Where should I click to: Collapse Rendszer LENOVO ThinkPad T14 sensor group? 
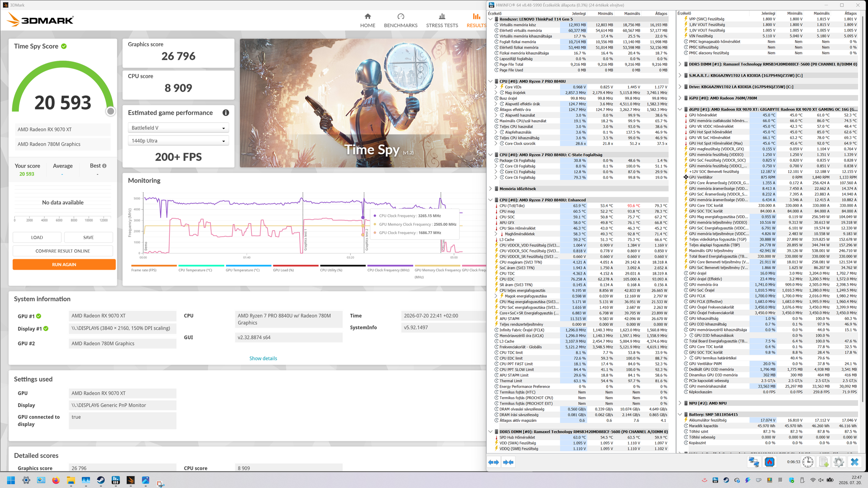pos(490,19)
